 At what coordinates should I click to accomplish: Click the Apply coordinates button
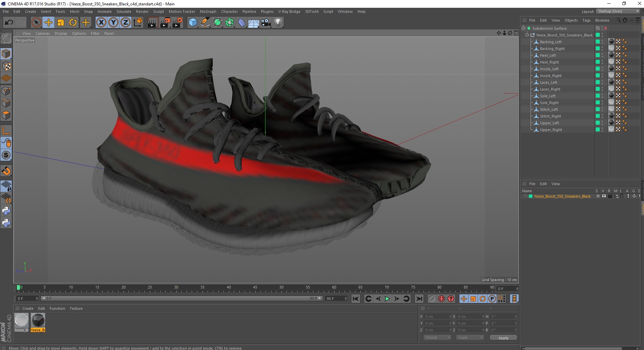click(x=503, y=338)
